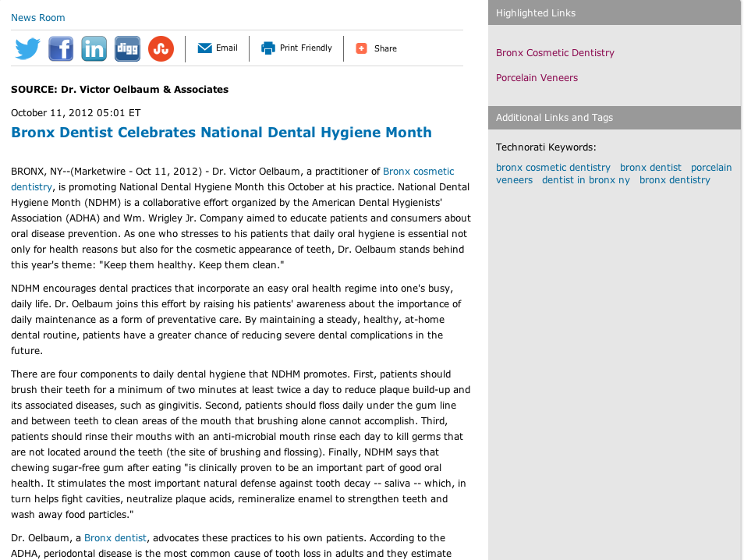744x560 pixels.
Task: Follow the 'Bronx dentist' link in the article
Action: point(115,537)
